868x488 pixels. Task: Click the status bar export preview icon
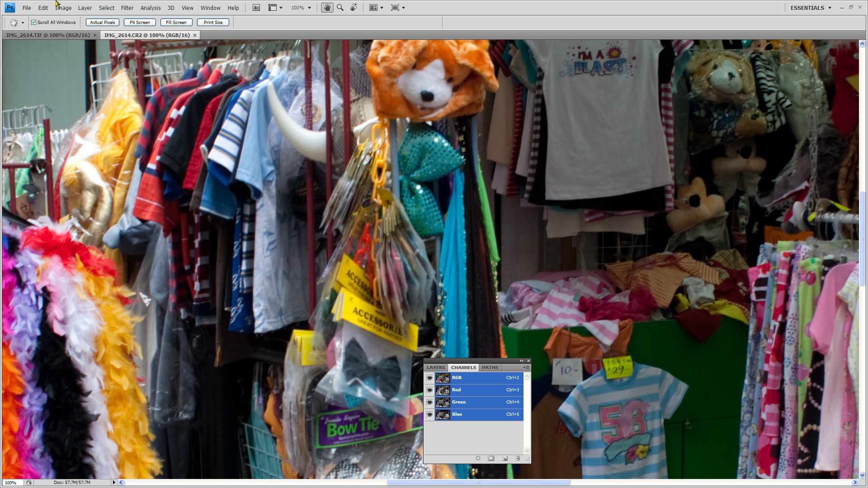click(x=29, y=483)
